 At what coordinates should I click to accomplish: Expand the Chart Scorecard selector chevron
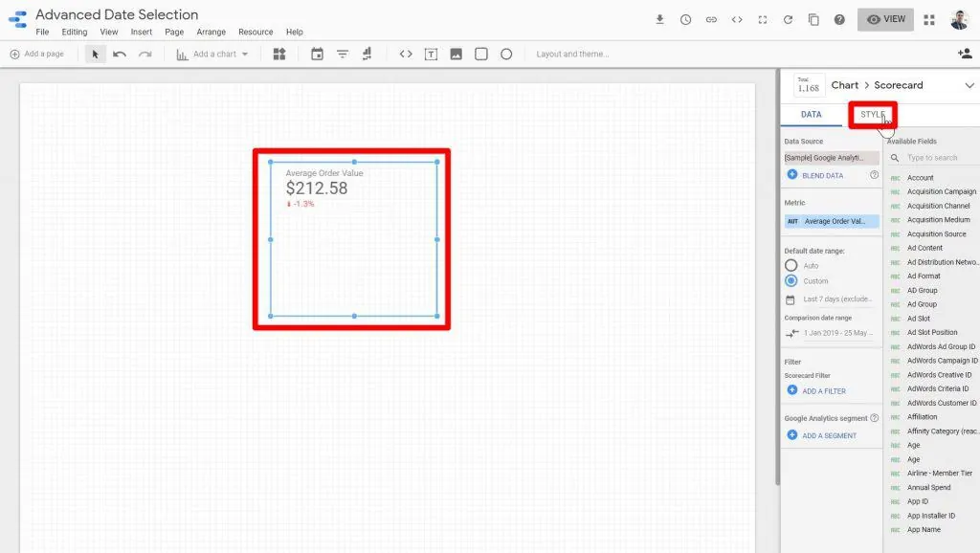[x=969, y=85]
